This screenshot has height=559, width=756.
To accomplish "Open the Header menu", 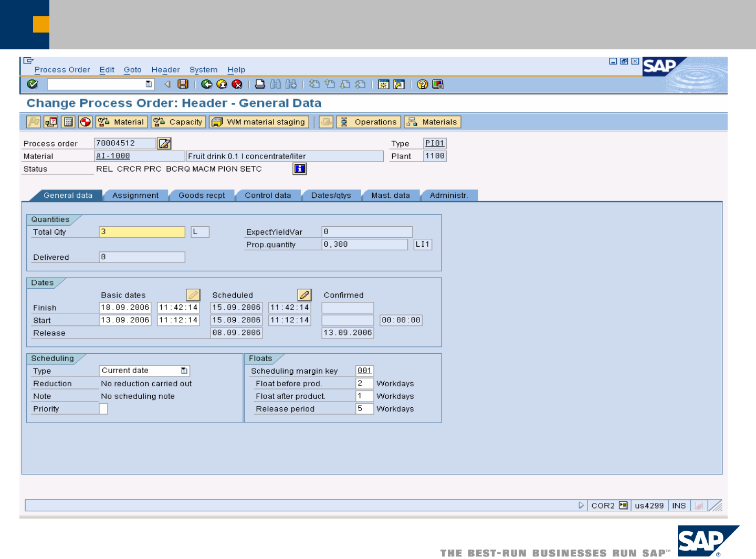I will (165, 70).
